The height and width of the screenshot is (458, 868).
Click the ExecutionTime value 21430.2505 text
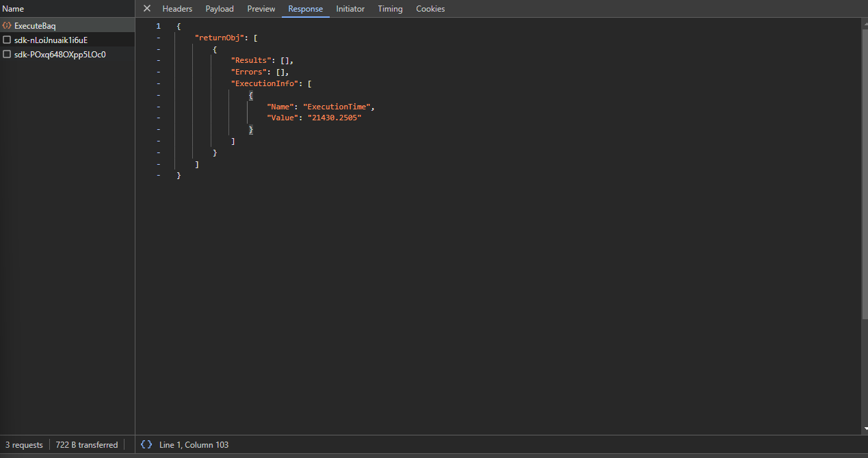pos(334,118)
